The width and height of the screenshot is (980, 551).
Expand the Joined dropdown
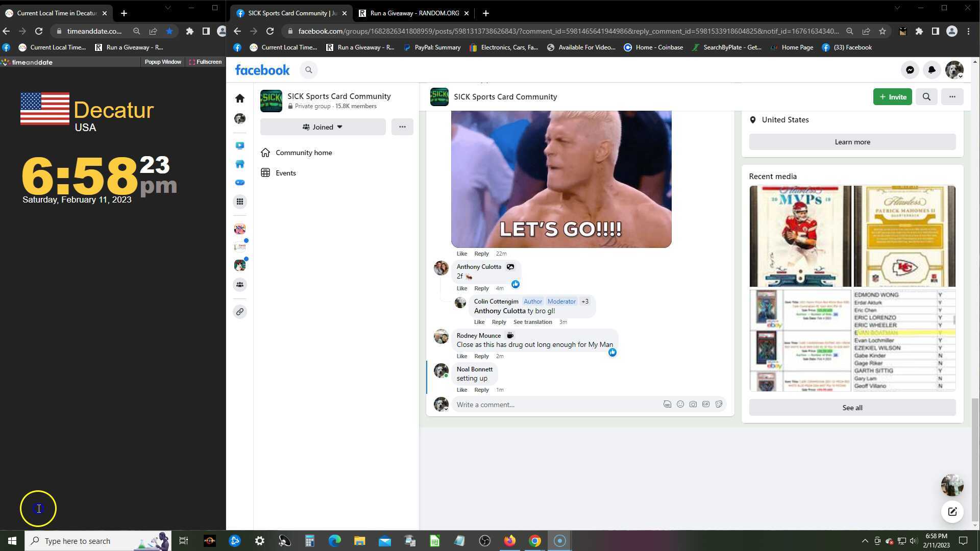[x=323, y=127]
